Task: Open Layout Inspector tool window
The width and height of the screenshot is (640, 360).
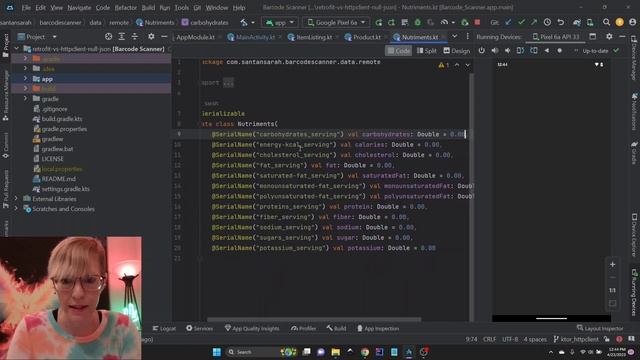Action: (600, 328)
